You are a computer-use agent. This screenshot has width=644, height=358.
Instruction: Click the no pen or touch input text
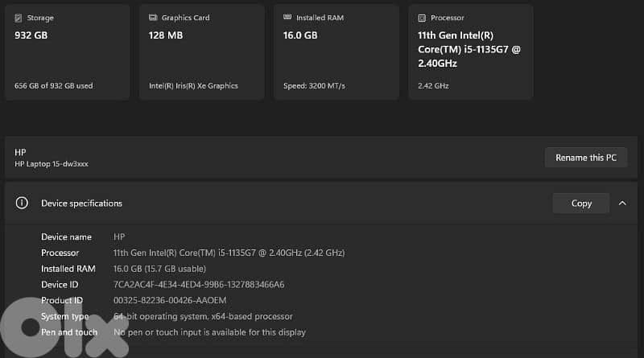(x=209, y=332)
